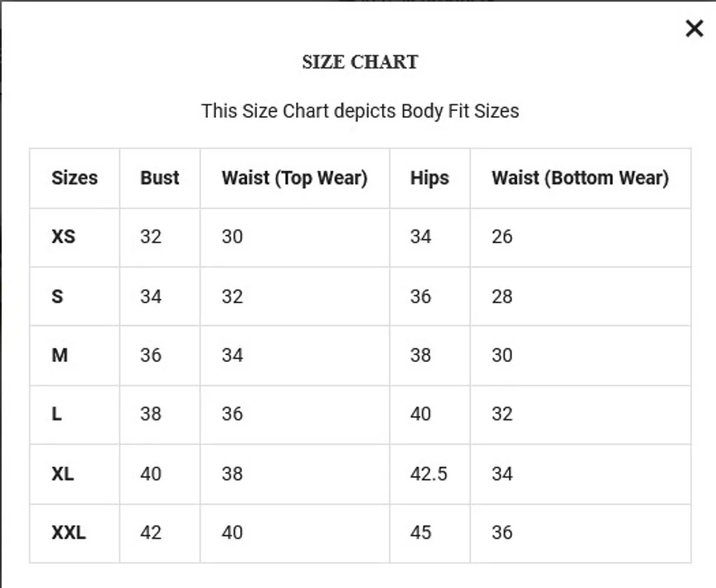
Task: Click the Waist (Bottom Wear) header
Action: (580, 178)
